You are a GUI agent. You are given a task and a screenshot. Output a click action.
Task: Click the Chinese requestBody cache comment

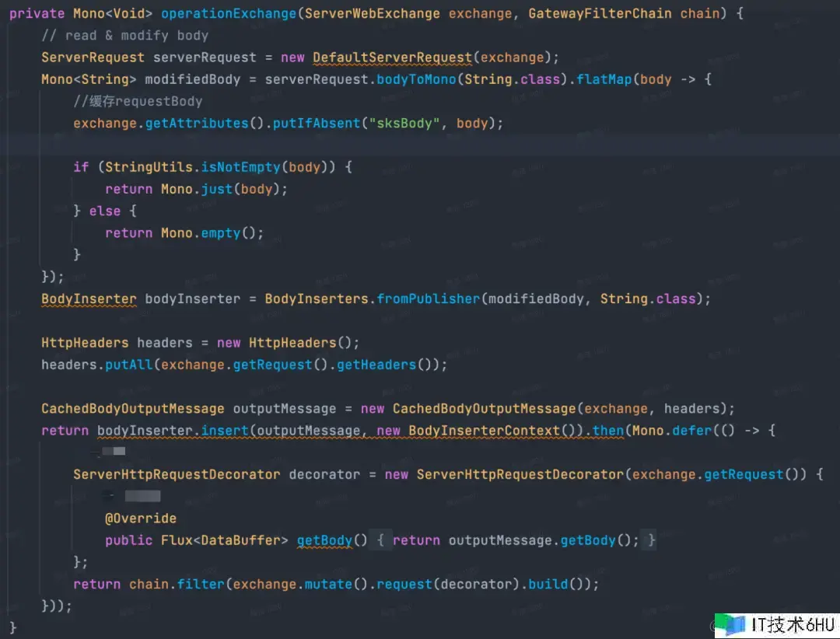click(138, 101)
